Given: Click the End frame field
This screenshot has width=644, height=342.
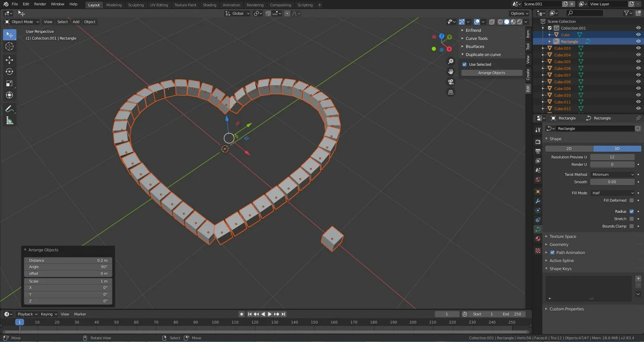Looking at the screenshot, I should click(512, 314).
